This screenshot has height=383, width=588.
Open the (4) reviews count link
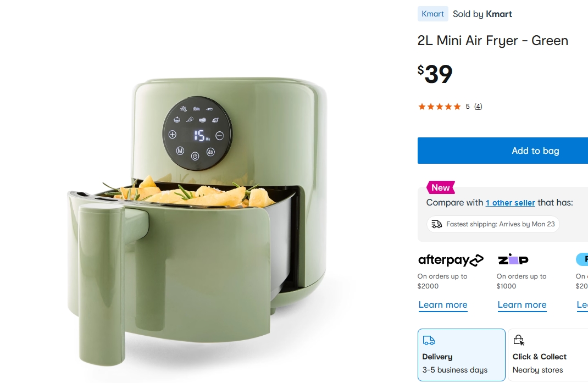tap(478, 107)
